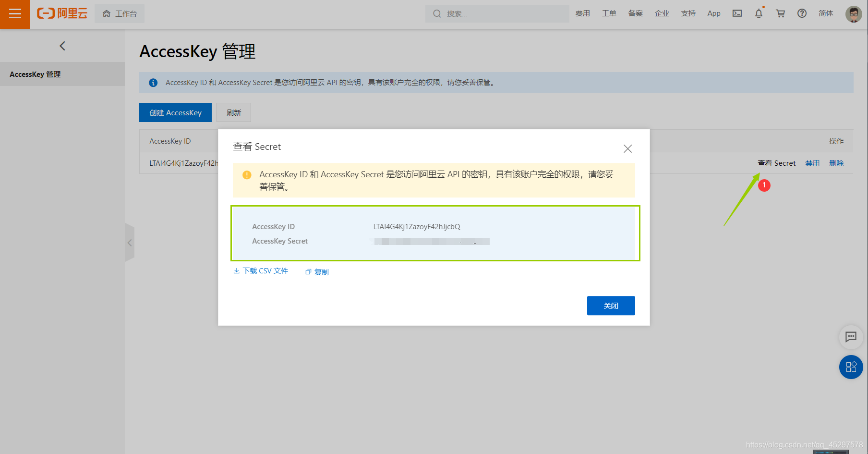Click the 关闭 button in the dialog
Screen dimensions: 868x454
tap(611, 306)
